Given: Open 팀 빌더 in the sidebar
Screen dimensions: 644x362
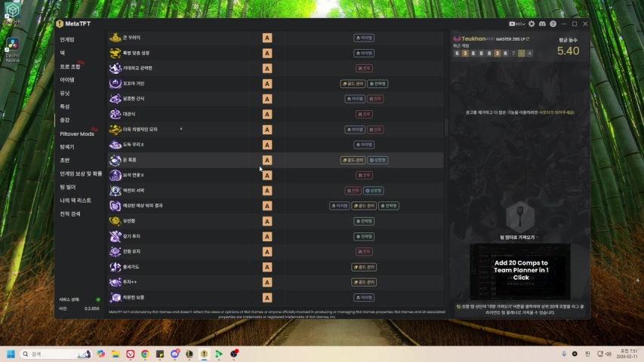Looking at the screenshot, I should click(68, 187).
